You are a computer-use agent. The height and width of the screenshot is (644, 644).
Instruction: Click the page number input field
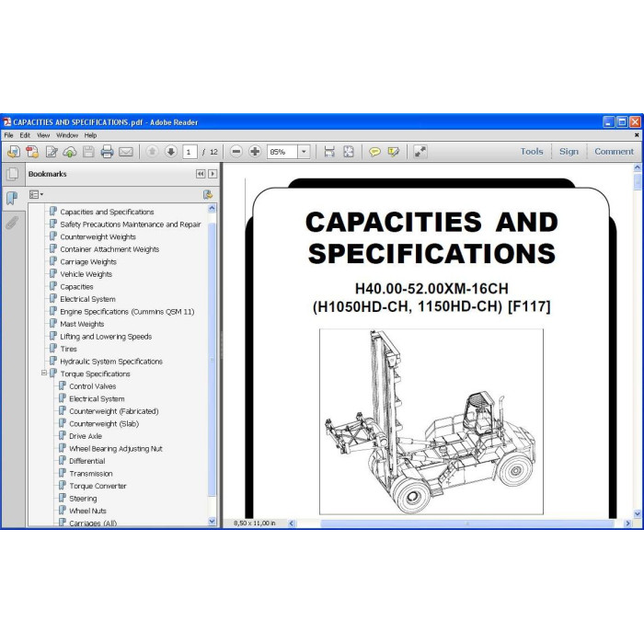(190, 152)
